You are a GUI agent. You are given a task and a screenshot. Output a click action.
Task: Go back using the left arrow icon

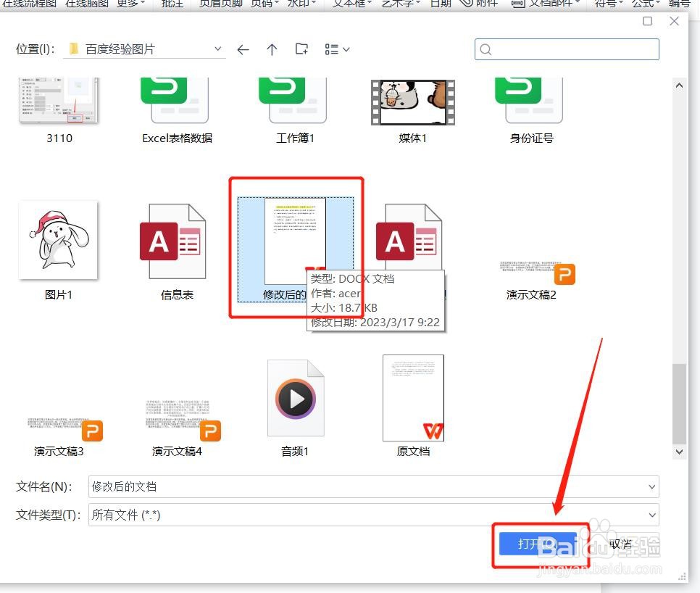243,49
